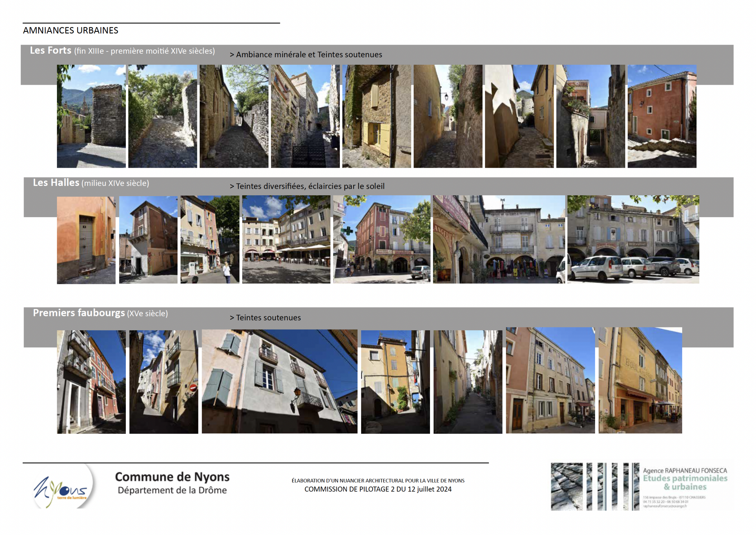Click the Commune de Nyons text
Viewport: 756px width, 535px height.
tap(172, 477)
